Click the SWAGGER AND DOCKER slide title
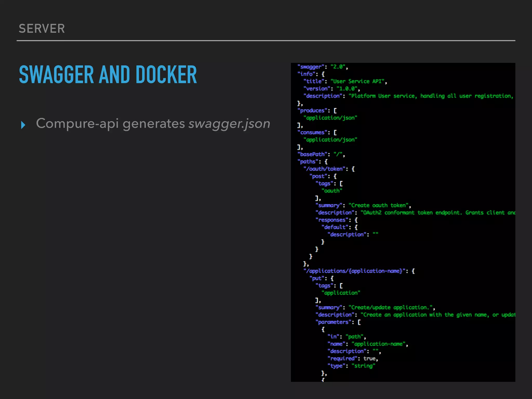 [108, 75]
